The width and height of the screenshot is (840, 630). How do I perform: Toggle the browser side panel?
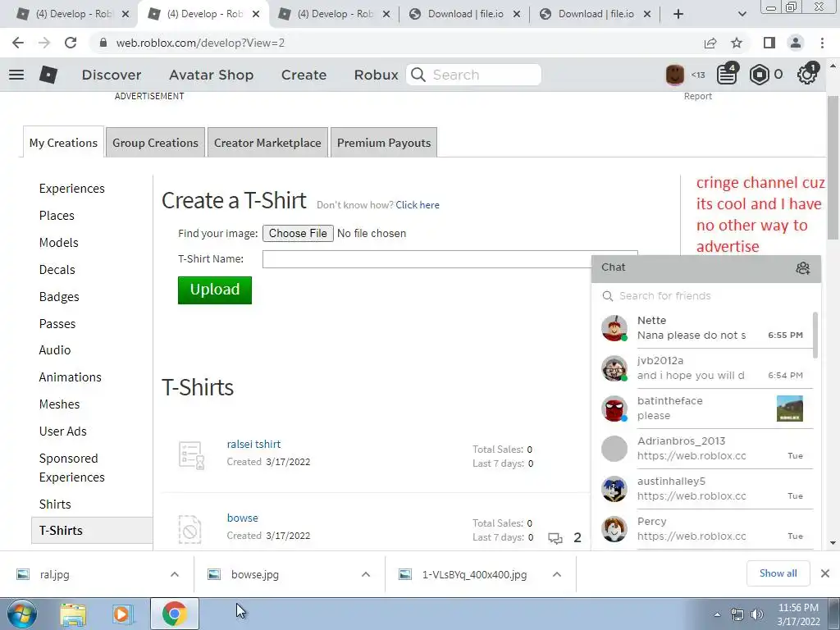(x=769, y=43)
